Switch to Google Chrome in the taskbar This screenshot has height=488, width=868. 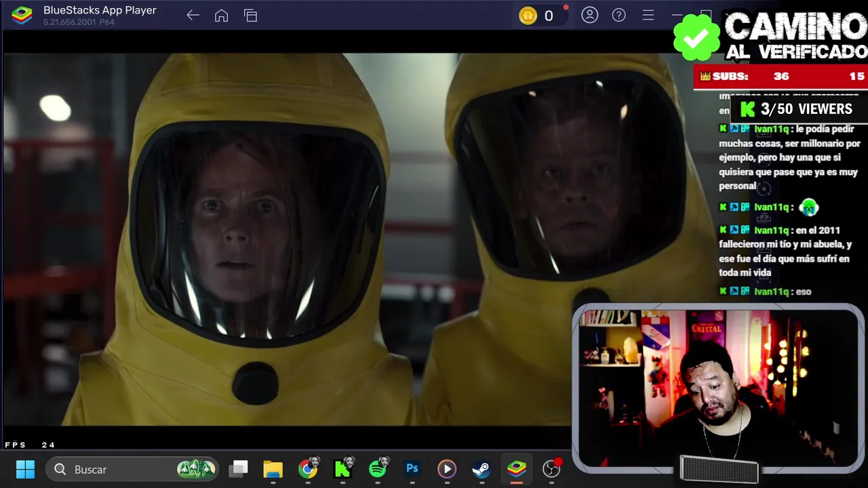point(308,469)
